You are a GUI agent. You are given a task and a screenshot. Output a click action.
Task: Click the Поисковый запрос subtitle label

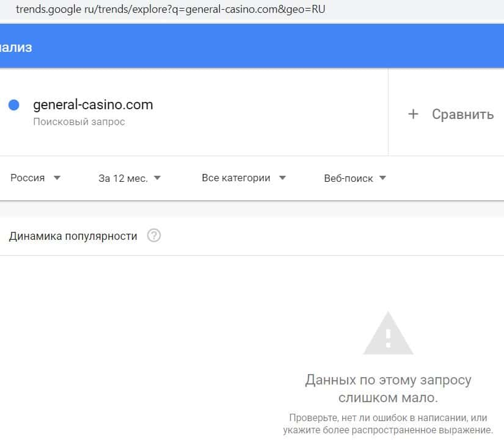point(79,121)
